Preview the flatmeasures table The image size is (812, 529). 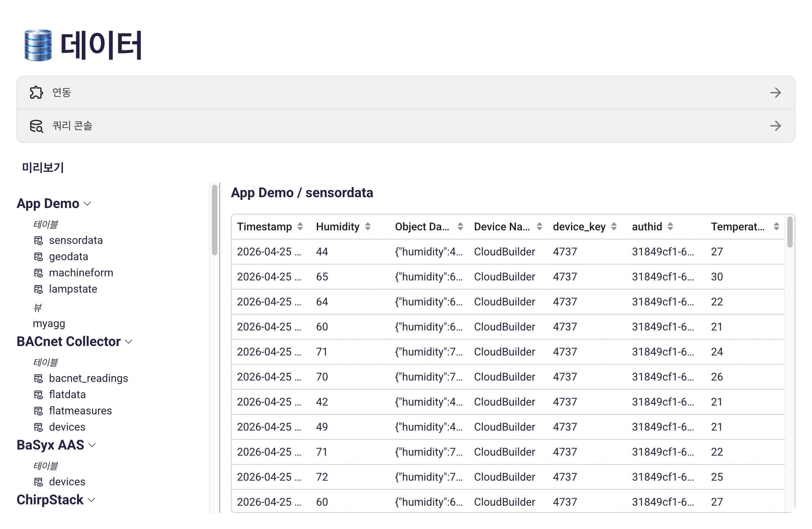(x=80, y=411)
